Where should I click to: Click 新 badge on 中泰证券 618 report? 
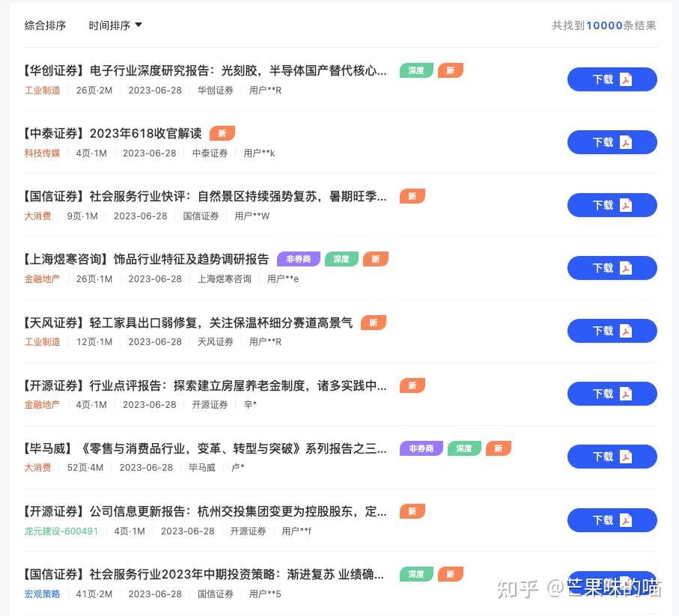(x=222, y=133)
